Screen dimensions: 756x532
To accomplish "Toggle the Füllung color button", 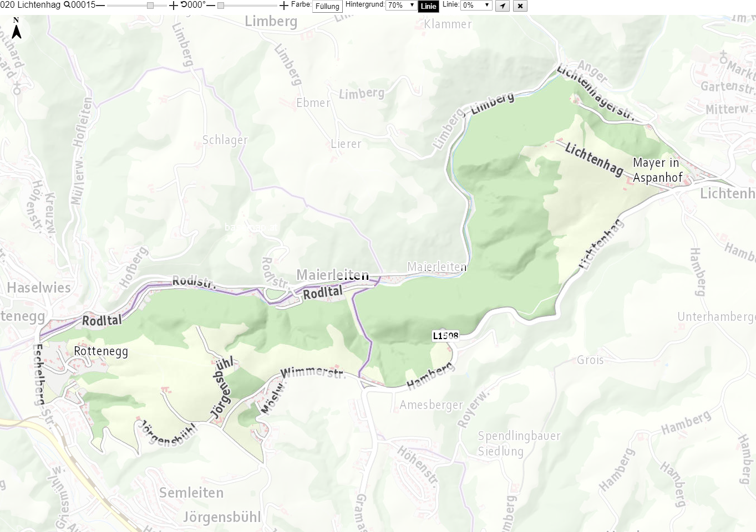I will [327, 6].
